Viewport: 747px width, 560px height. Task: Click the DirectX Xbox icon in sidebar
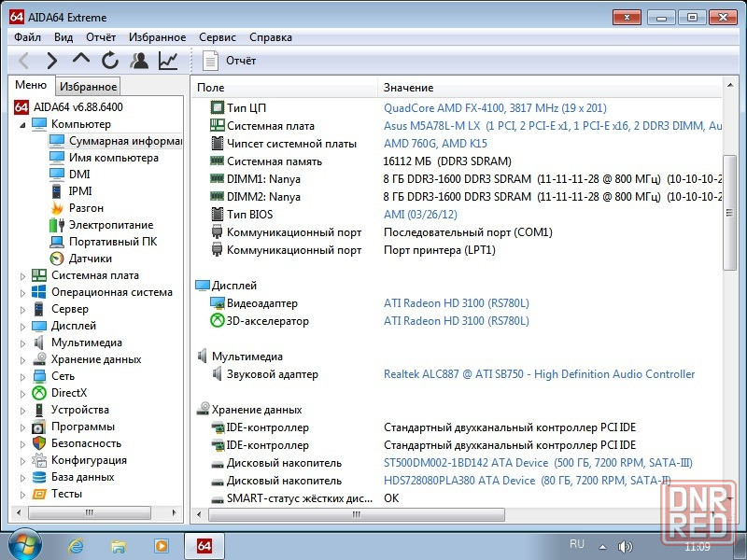[x=39, y=393]
